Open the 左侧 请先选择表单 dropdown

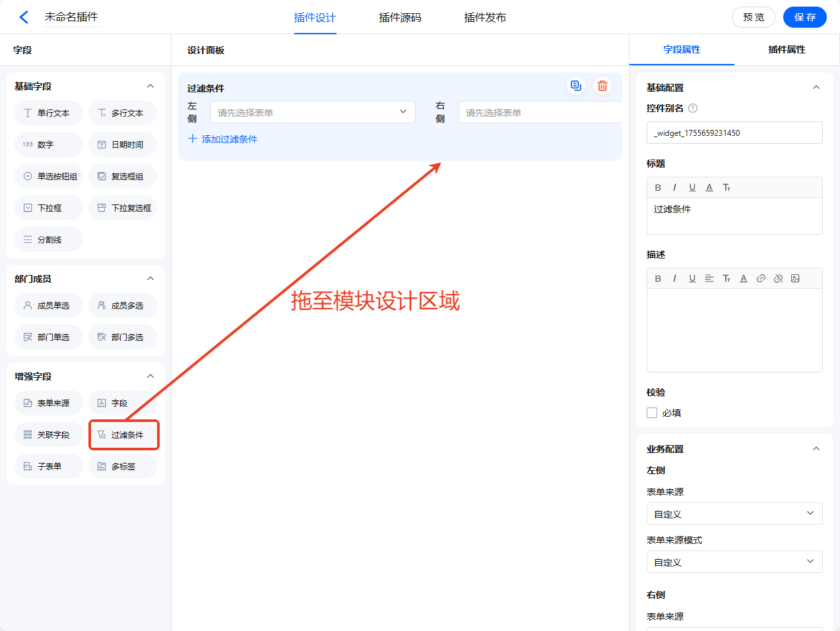click(x=313, y=112)
